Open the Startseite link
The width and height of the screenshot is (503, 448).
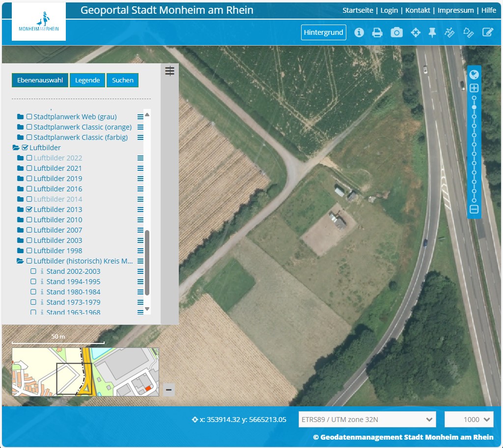click(x=358, y=10)
